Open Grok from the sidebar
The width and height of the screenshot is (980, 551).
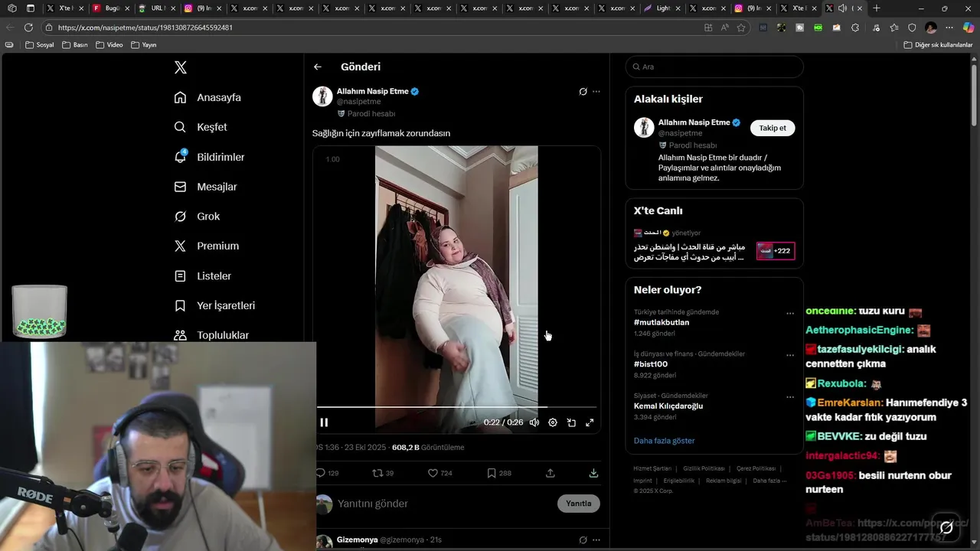click(x=197, y=217)
